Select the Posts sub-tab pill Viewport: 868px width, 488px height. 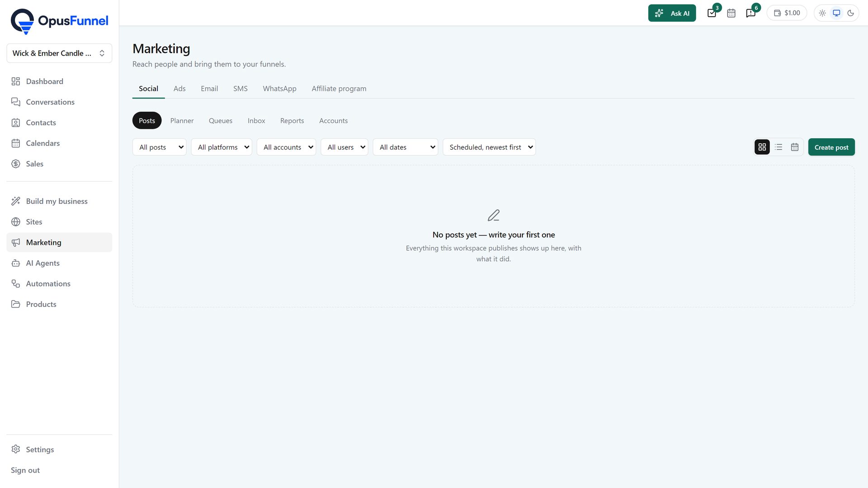tap(147, 121)
